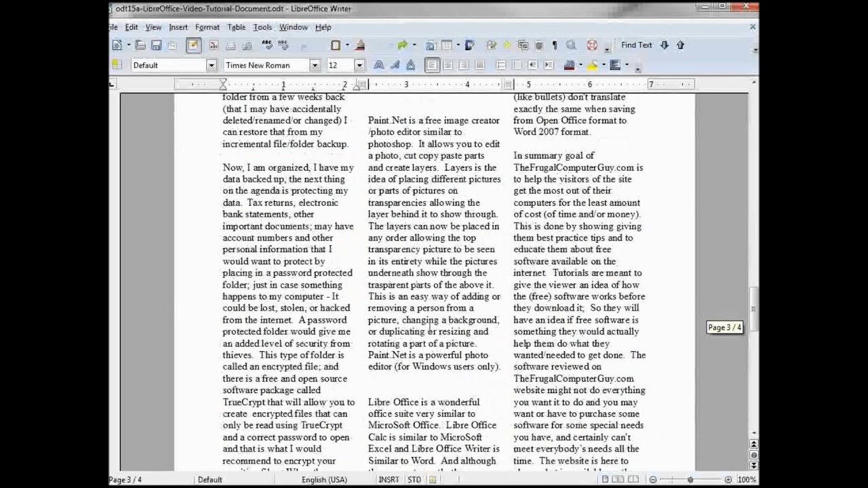Click the Print icon
The width and height of the screenshot is (868, 488).
coord(231,45)
